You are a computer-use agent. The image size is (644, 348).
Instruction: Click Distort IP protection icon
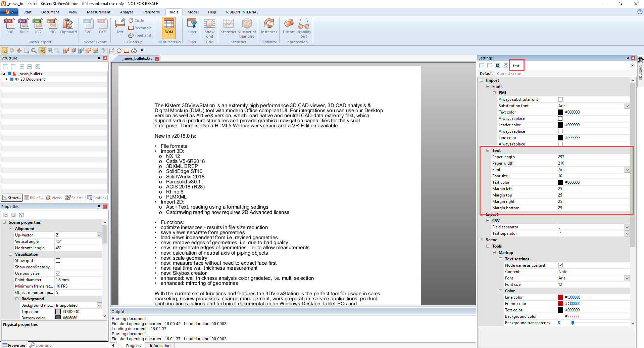click(x=289, y=26)
